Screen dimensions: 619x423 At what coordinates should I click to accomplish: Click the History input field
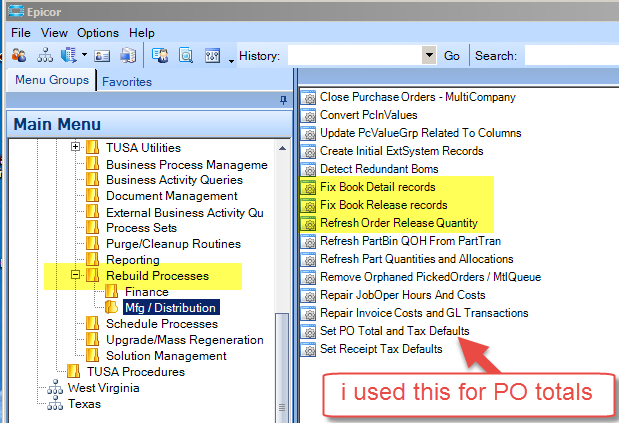[355, 55]
